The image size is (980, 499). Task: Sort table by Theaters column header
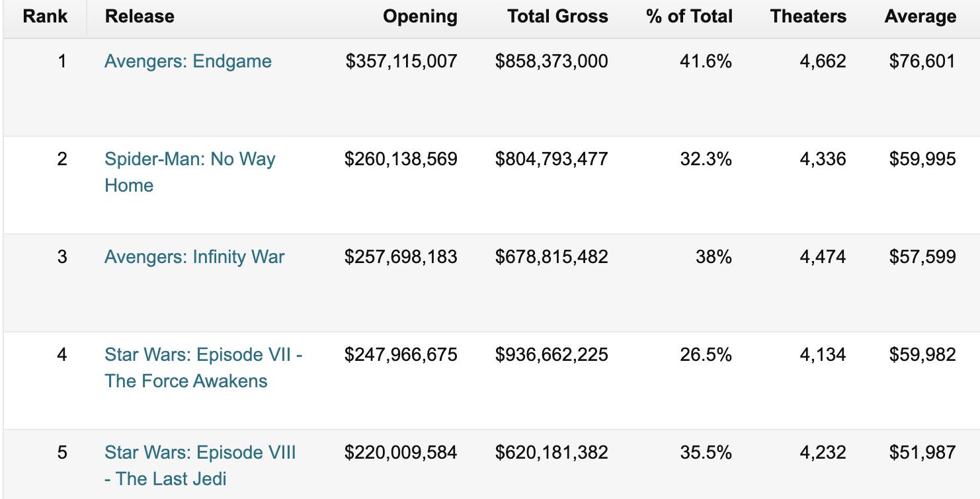(x=807, y=17)
